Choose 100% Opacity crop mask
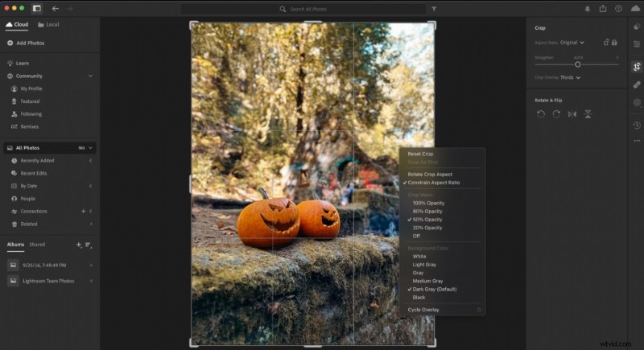Image resolution: width=644 pixels, height=350 pixels. pyautogui.click(x=427, y=203)
